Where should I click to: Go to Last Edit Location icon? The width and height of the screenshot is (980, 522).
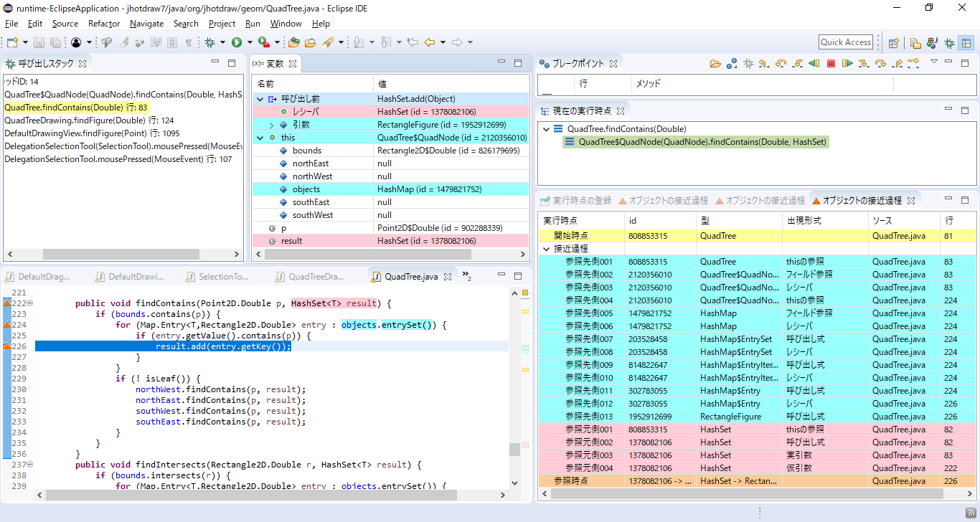point(413,42)
